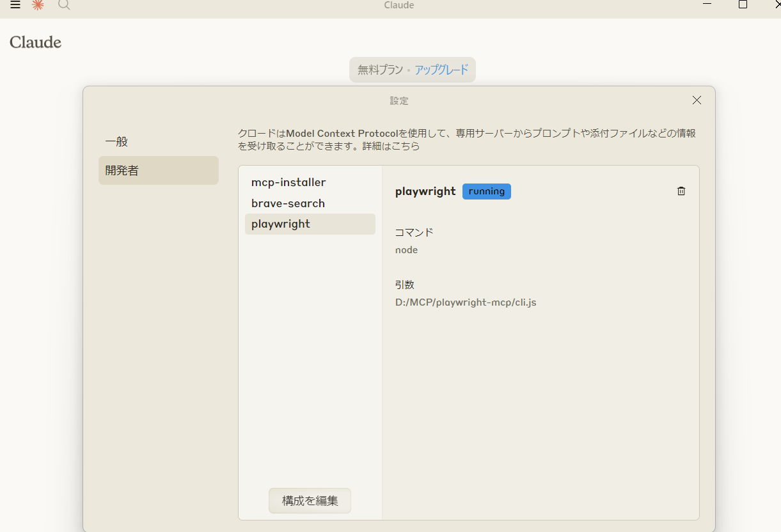
Task: Open the 詳細はこちら link
Action: click(391, 146)
